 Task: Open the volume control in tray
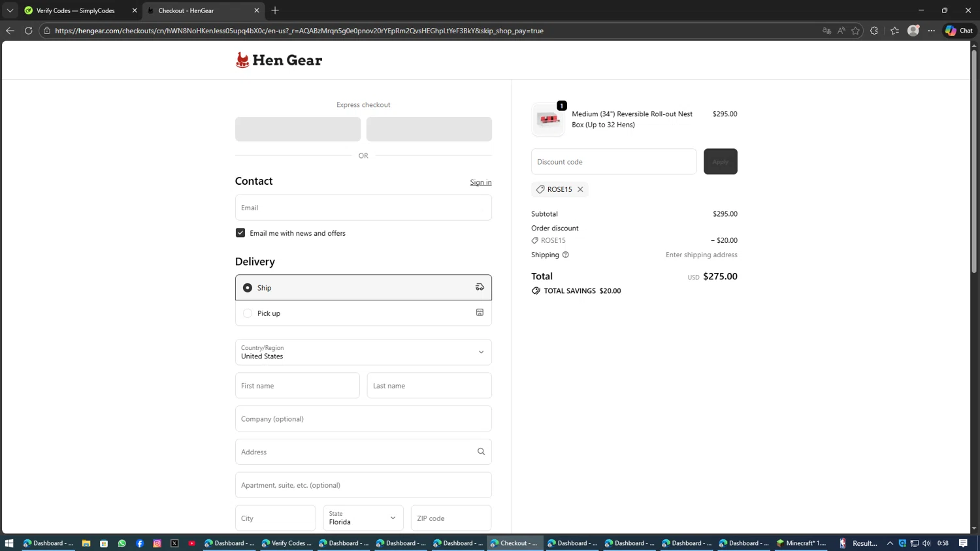tap(926, 543)
